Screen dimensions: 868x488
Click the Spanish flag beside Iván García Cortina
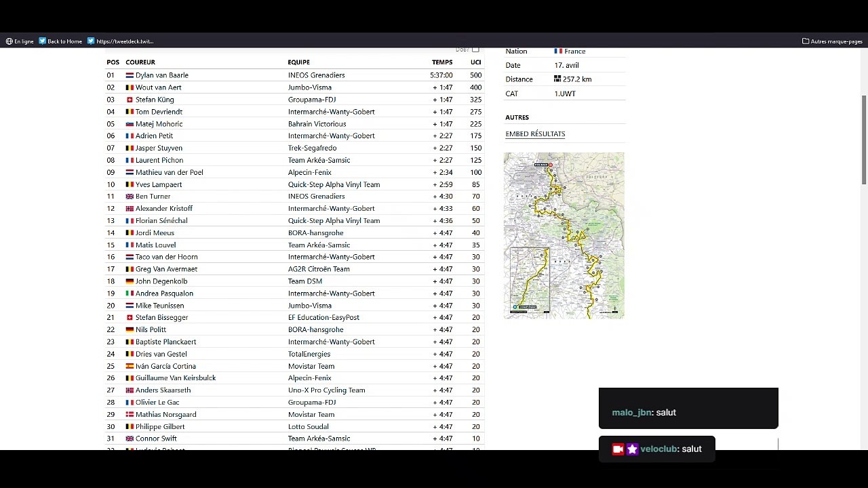click(x=130, y=366)
